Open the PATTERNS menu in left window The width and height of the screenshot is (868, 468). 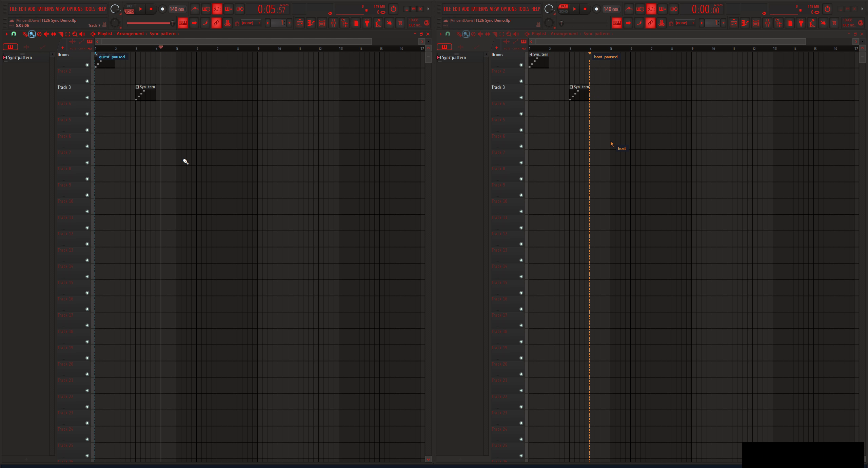[x=45, y=9]
